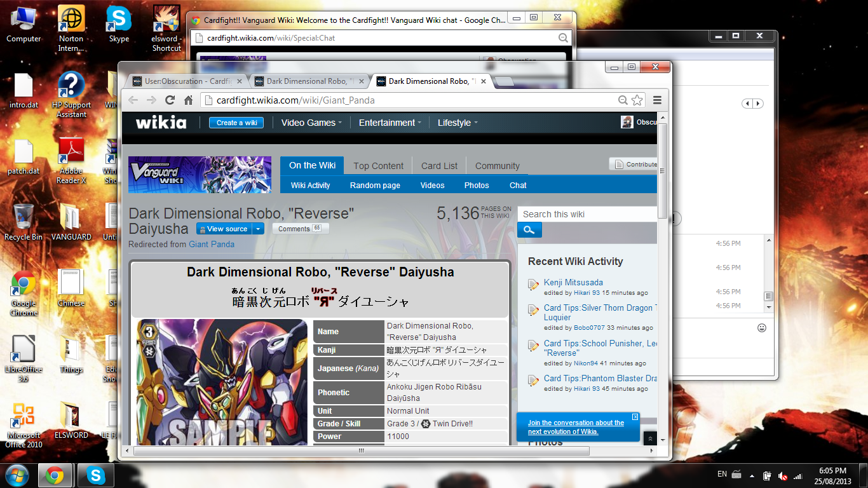
Task: Open the Photos submenu link
Action: click(x=477, y=185)
